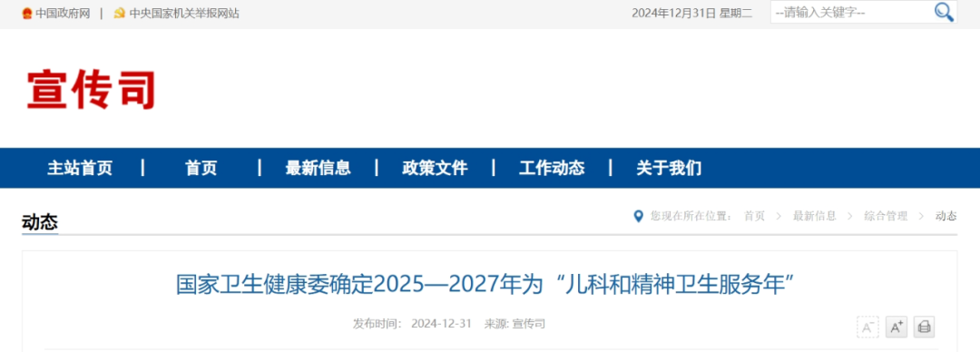Click the article title about 儿科和精神卫生服务年
The width and height of the screenshot is (980, 352).
click(x=485, y=285)
